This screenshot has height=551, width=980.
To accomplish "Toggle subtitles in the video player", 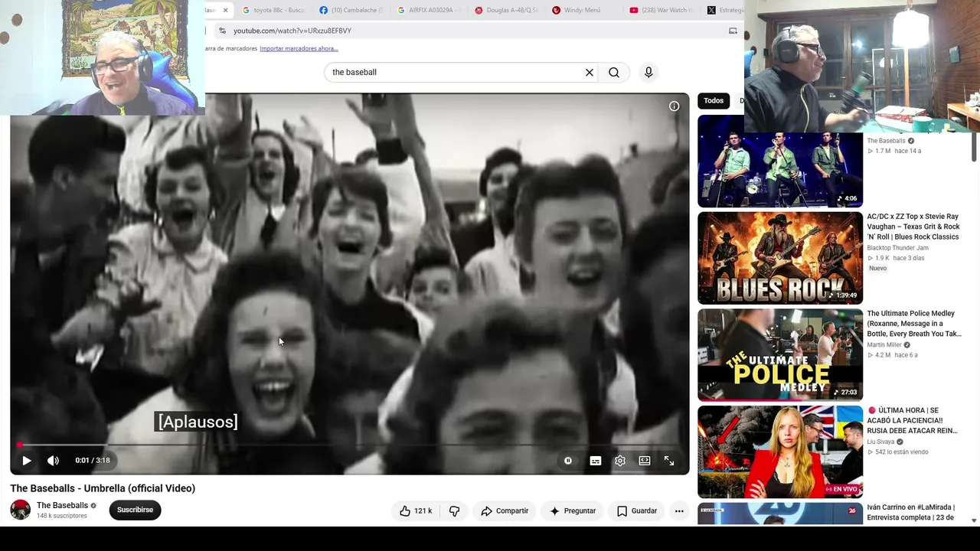I will (596, 461).
